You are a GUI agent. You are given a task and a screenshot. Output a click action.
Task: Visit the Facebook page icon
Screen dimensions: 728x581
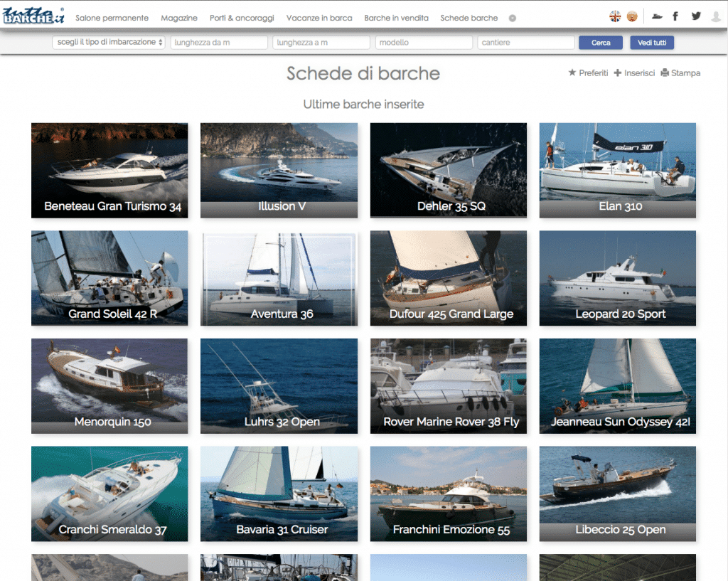(x=675, y=16)
